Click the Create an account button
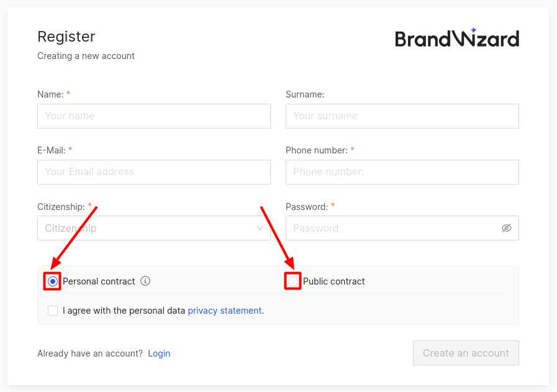This screenshot has width=557, height=392. coord(466,353)
